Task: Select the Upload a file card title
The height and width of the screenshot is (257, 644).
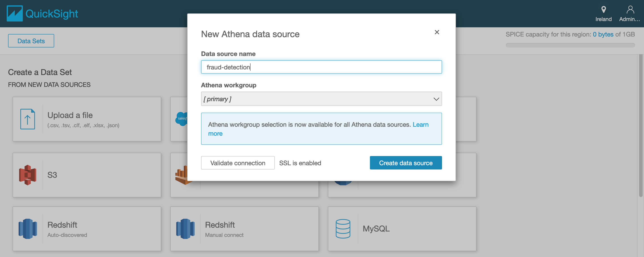Action: click(70, 115)
